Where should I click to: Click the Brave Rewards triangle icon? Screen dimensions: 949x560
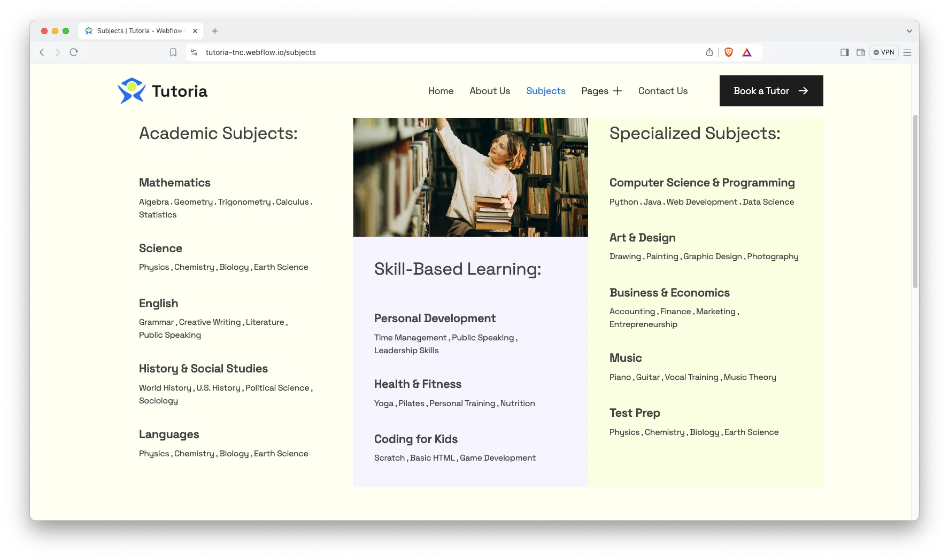point(747,52)
